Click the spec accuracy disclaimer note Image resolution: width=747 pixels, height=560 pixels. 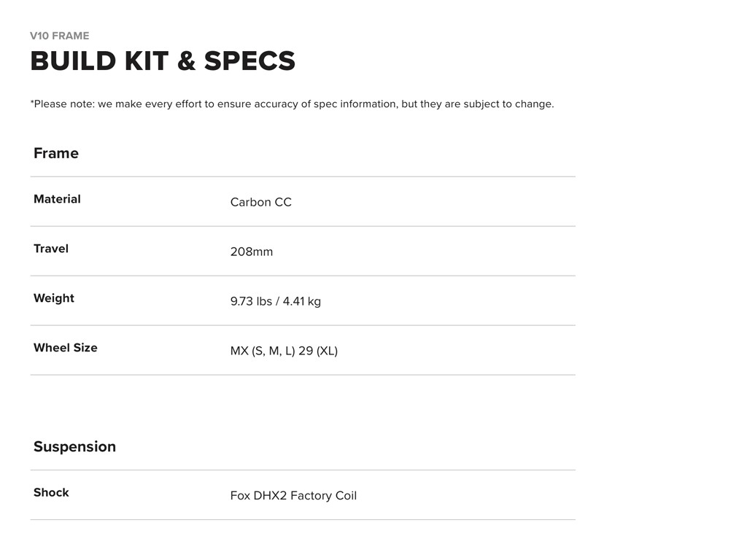pos(292,104)
